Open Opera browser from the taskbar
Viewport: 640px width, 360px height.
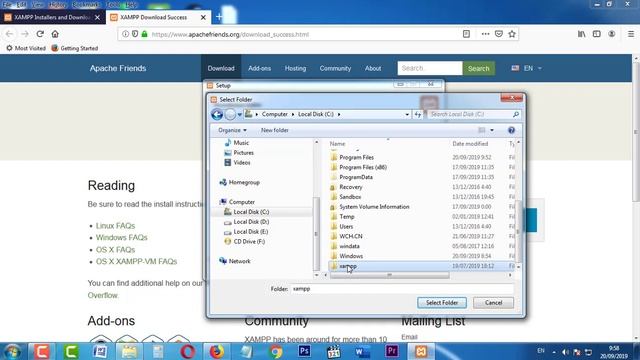click(187, 351)
